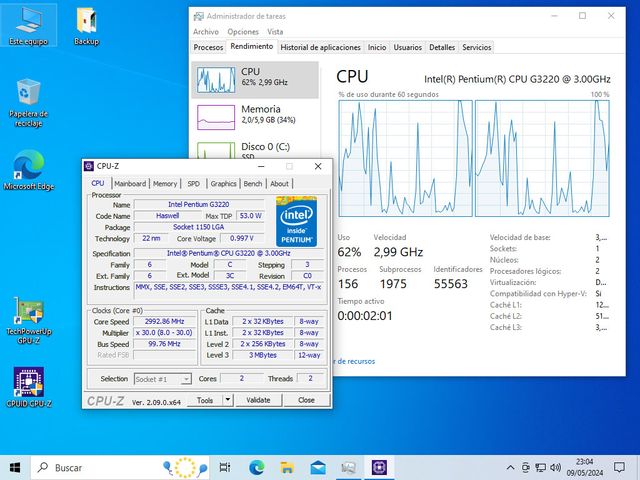Viewport: 640px width, 480px height.
Task: Open the network status tray icon
Action: pos(540,467)
